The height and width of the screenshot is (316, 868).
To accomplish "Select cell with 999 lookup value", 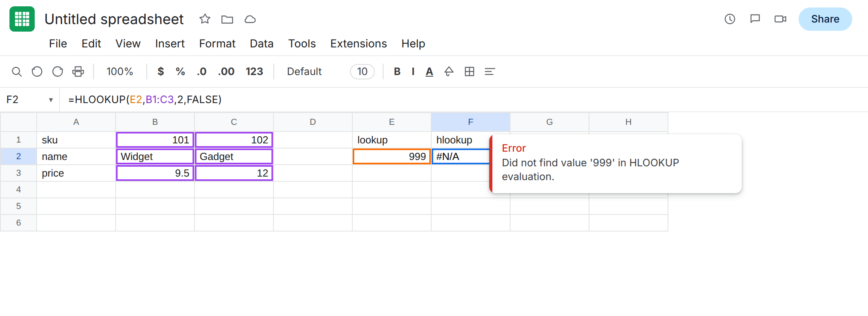I will (x=392, y=156).
